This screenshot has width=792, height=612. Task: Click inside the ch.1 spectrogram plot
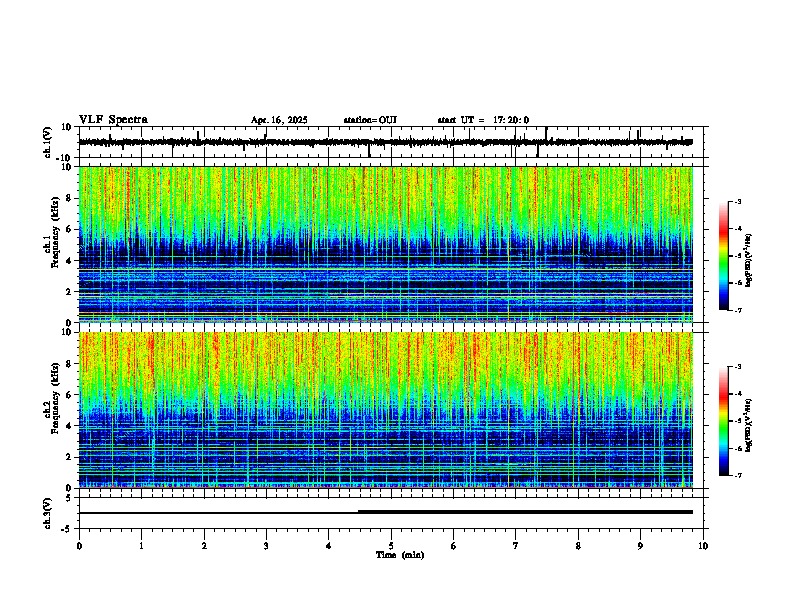coord(386,244)
